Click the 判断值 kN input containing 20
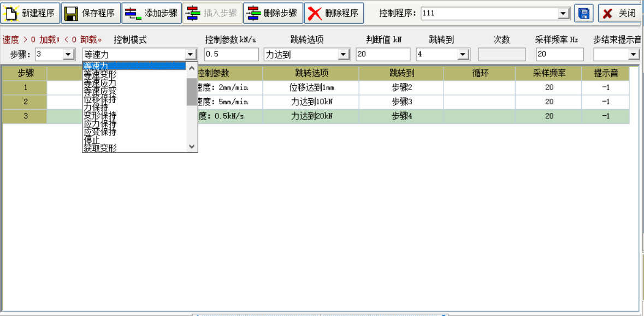Screen dimensions: 644x316 tap(382, 54)
